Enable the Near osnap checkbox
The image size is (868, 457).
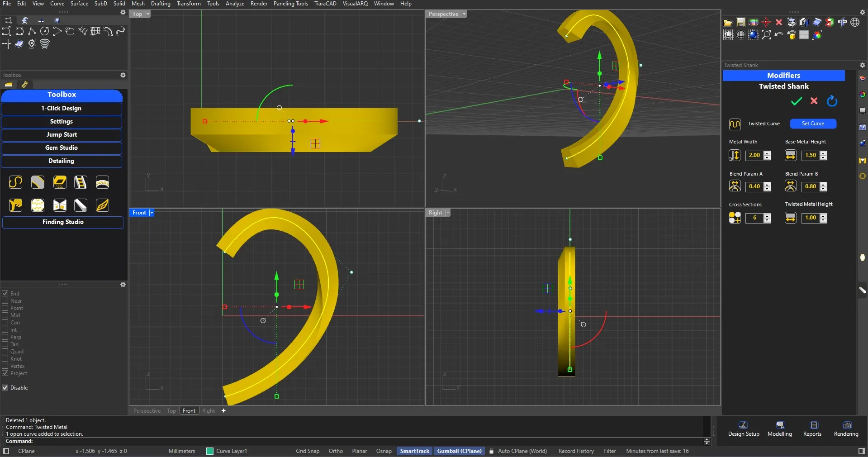[5, 301]
